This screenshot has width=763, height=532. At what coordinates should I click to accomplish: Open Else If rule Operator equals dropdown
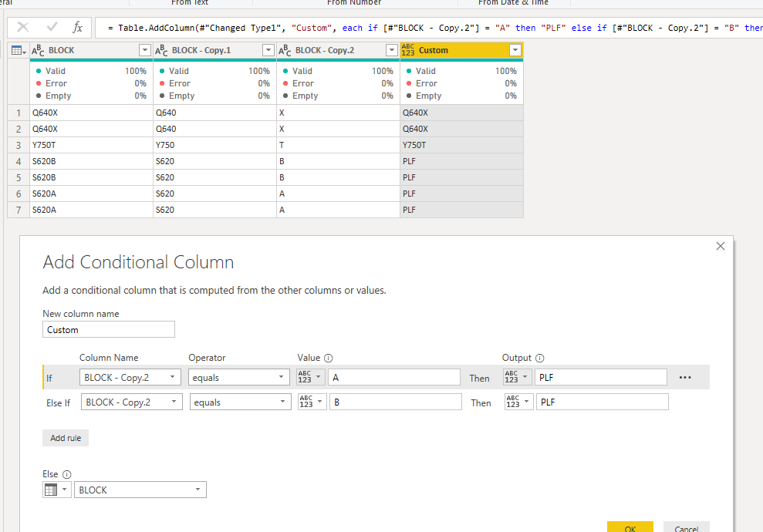241,402
